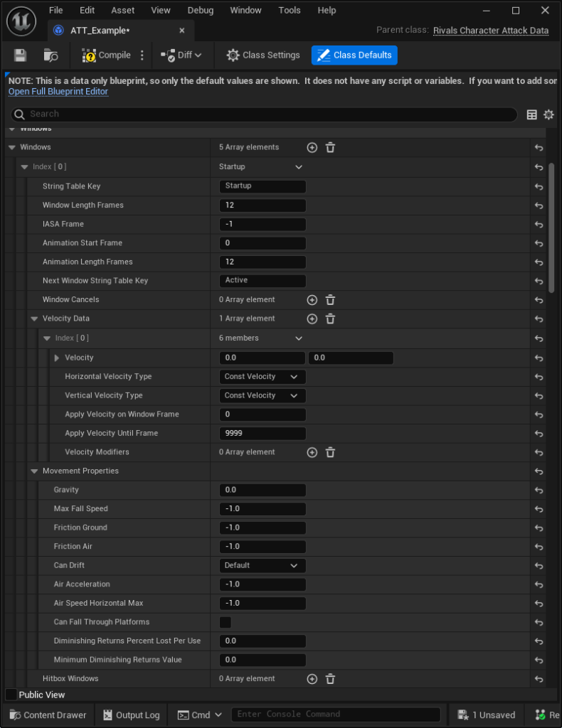Viewport: 562px width, 728px height.
Task: Reset Apply Velocity Until Frame to default
Action: (x=539, y=433)
